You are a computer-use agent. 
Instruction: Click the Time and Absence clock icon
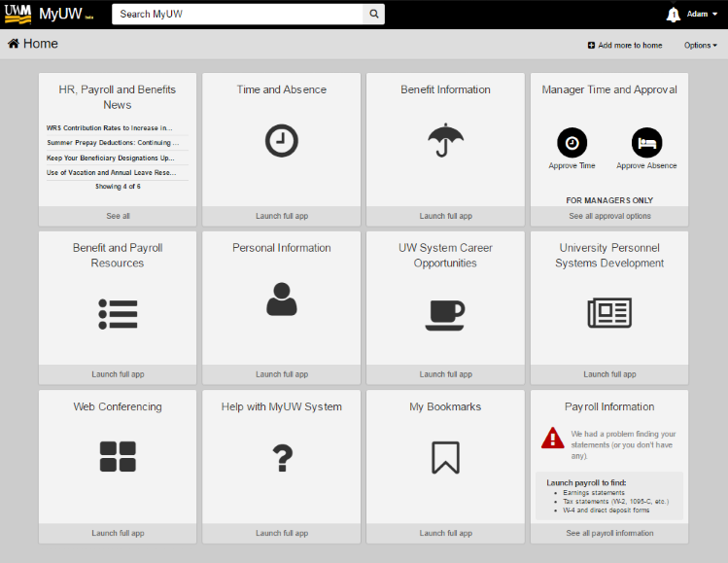tap(281, 140)
